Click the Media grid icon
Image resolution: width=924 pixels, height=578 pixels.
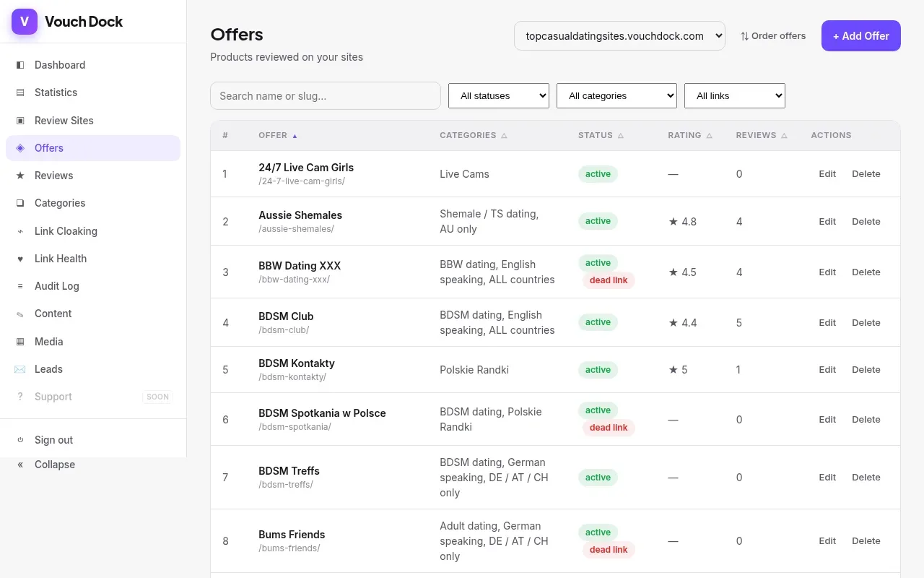[x=20, y=342]
